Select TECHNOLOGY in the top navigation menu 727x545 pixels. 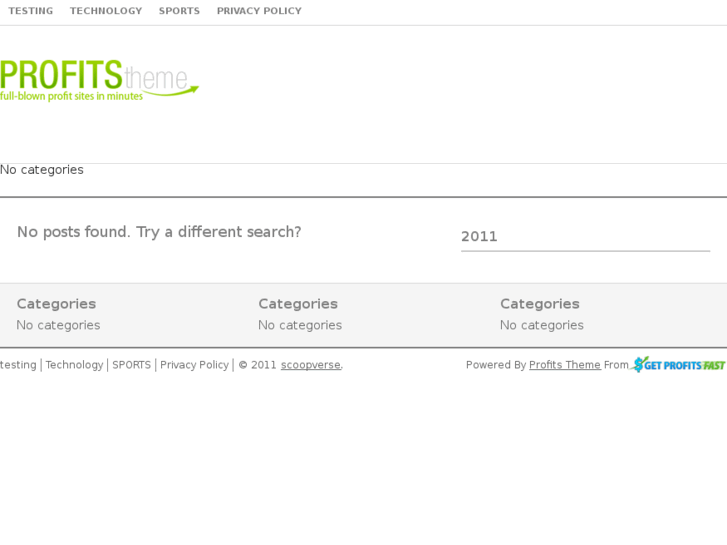(106, 11)
